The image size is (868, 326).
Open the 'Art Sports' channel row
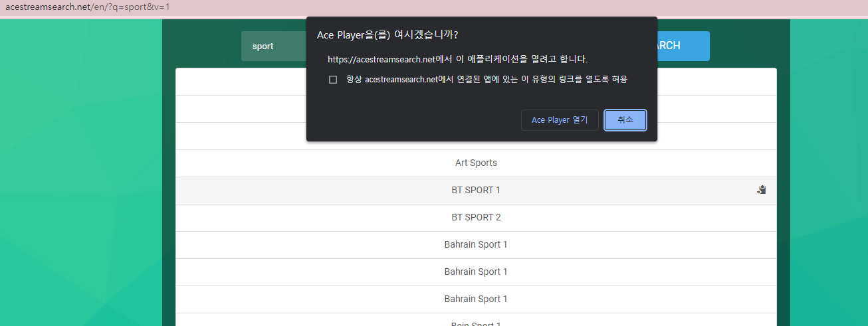(x=476, y=163)
